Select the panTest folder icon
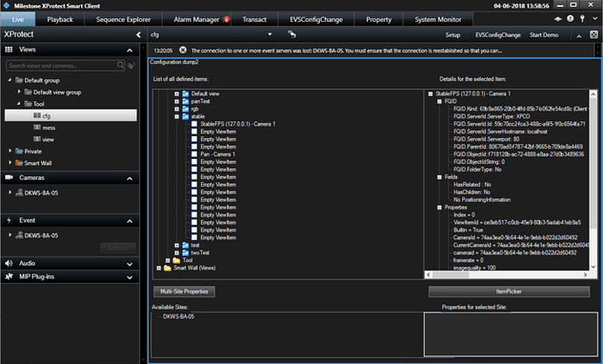Image resolution: width=603 pixels, height=364 pixels. (185, 101)
